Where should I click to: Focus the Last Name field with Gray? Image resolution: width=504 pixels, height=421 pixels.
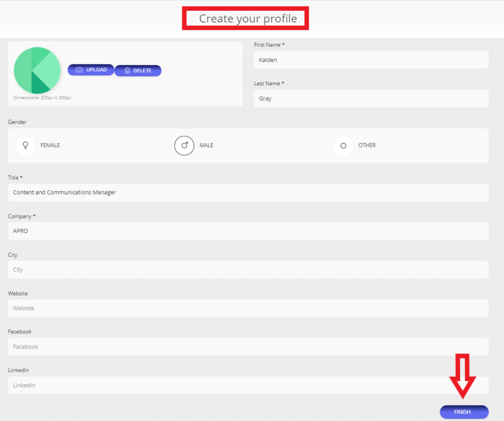[x=371, y=98]
